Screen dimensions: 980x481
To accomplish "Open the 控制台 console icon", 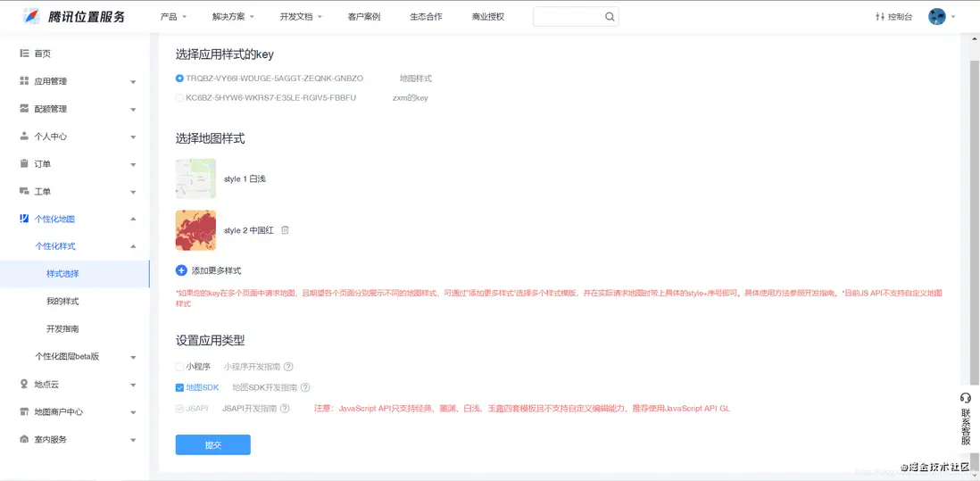I will pyautogui.click(x=880, y=17).
